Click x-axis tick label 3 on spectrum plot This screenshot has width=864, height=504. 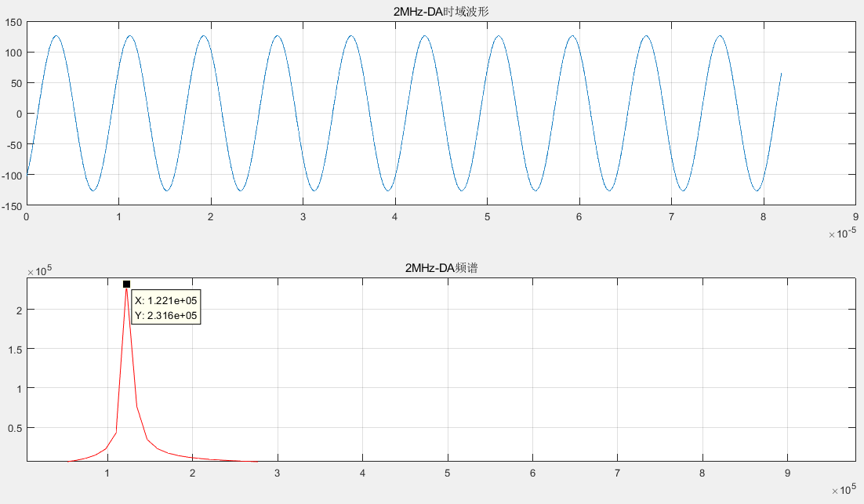tap(278, 473)
